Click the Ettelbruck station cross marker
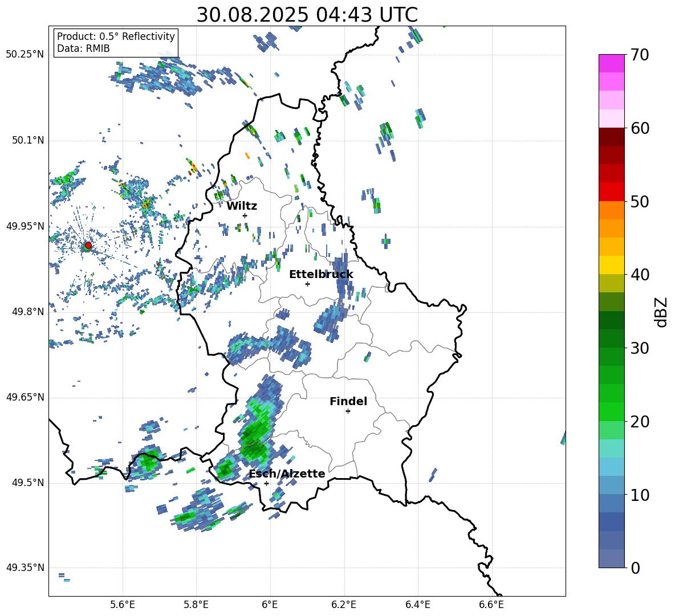 tap(307, 284)
